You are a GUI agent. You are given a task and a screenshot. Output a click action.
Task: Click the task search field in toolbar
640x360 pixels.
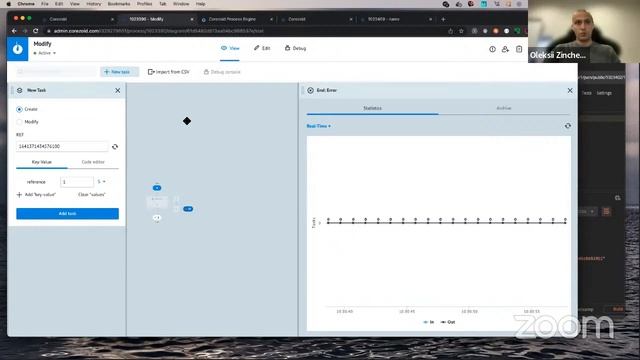point(56,72)
